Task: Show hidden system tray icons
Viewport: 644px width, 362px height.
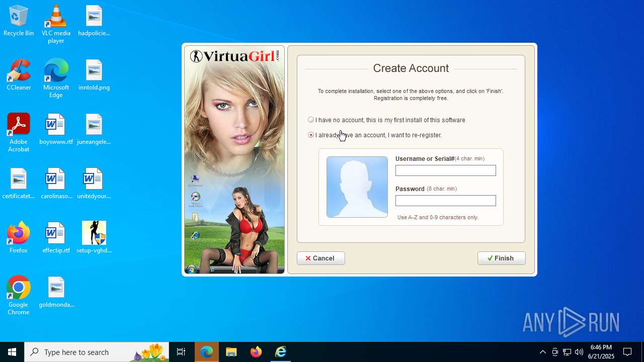Action: tap(543, 352)
